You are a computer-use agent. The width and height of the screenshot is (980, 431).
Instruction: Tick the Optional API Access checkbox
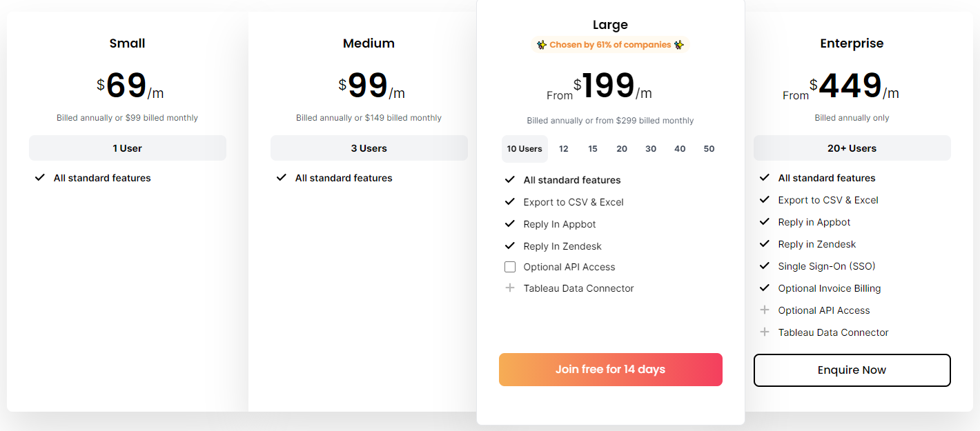pos(510,267)
